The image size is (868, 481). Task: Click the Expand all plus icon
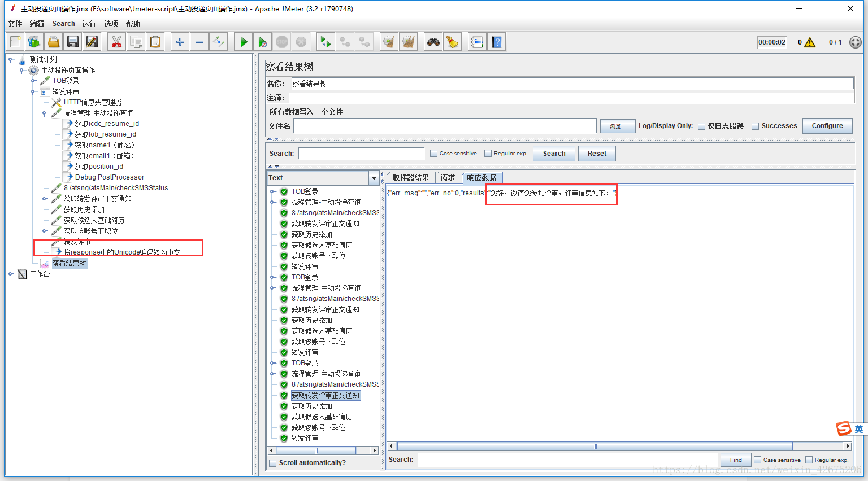pos(180,42)
